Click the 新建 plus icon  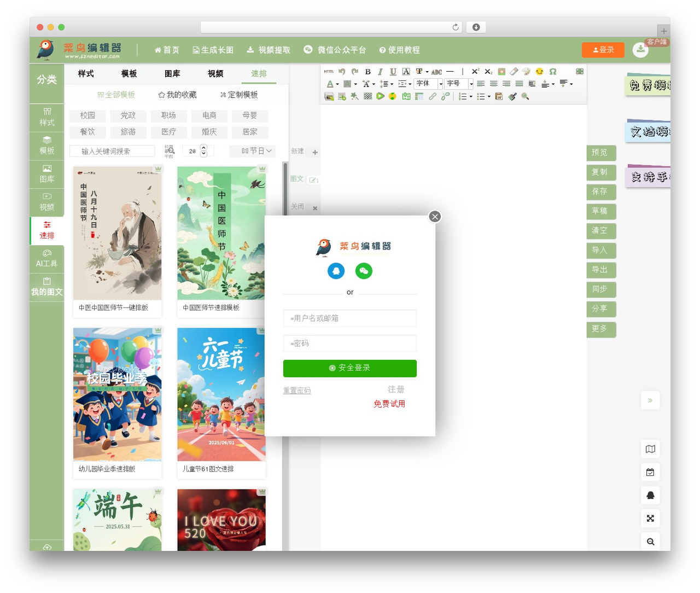pos(315,153)
